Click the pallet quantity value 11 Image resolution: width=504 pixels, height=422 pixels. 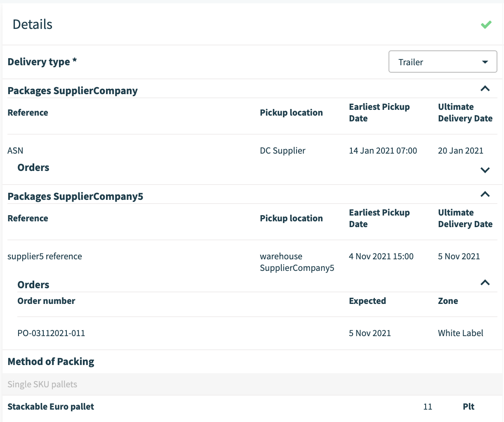tap(428, 406)
